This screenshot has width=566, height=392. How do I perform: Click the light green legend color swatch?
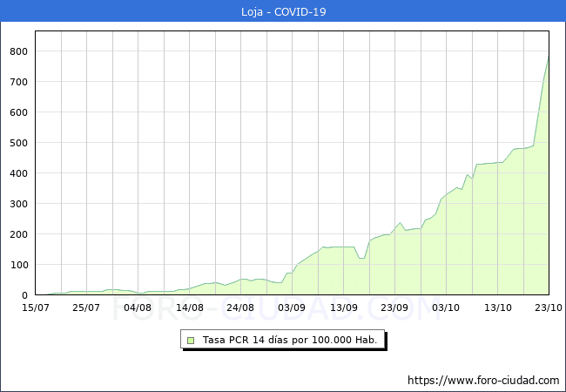click(191, 340)
